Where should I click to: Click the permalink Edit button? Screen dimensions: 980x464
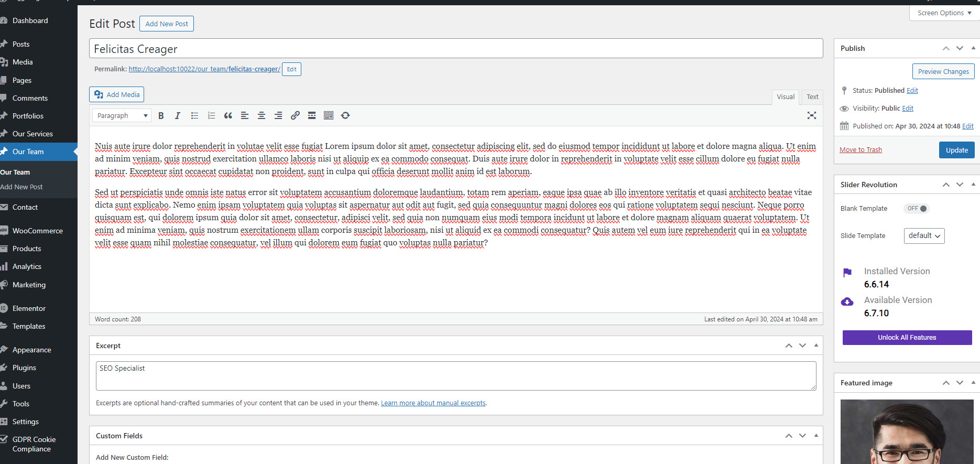[x=291, y=69]
